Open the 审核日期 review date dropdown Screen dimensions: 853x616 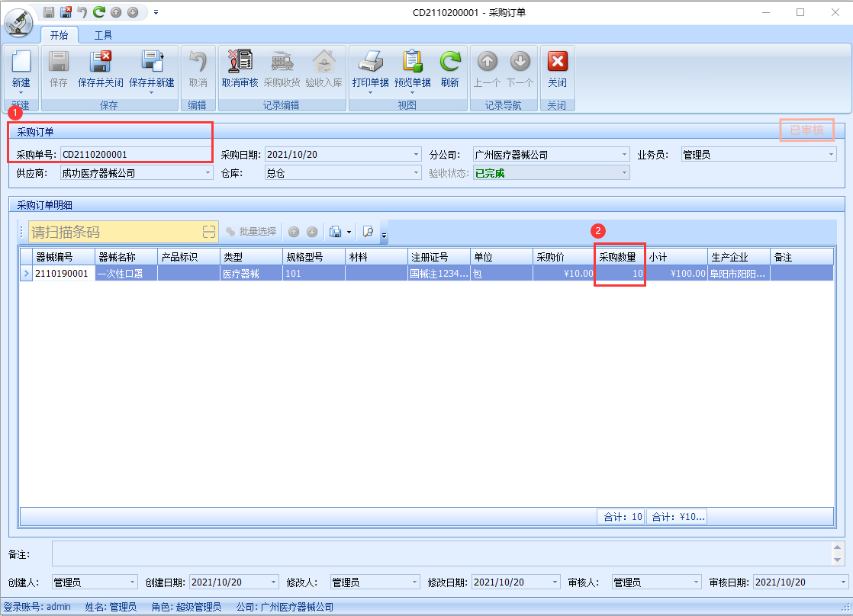(843, 582)
